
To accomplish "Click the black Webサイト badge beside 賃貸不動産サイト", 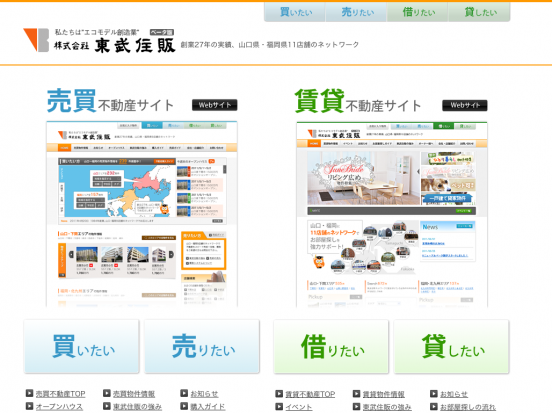I will click(465, 105).
